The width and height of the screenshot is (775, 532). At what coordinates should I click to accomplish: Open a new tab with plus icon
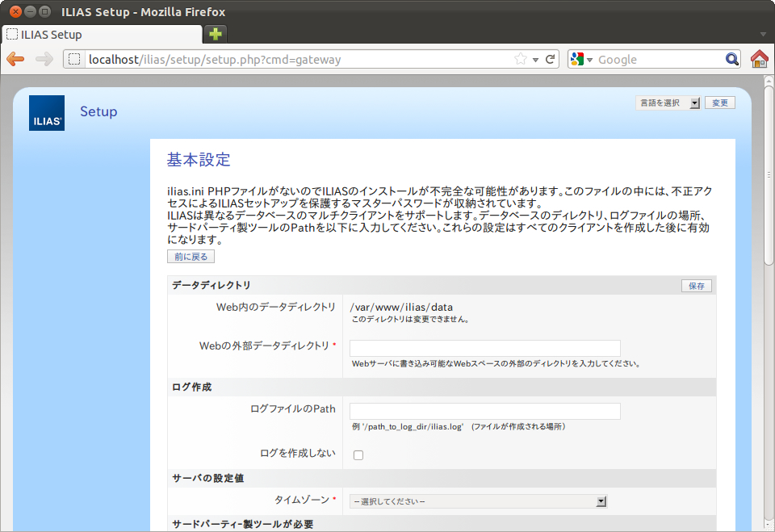click(x=215, y=34)
